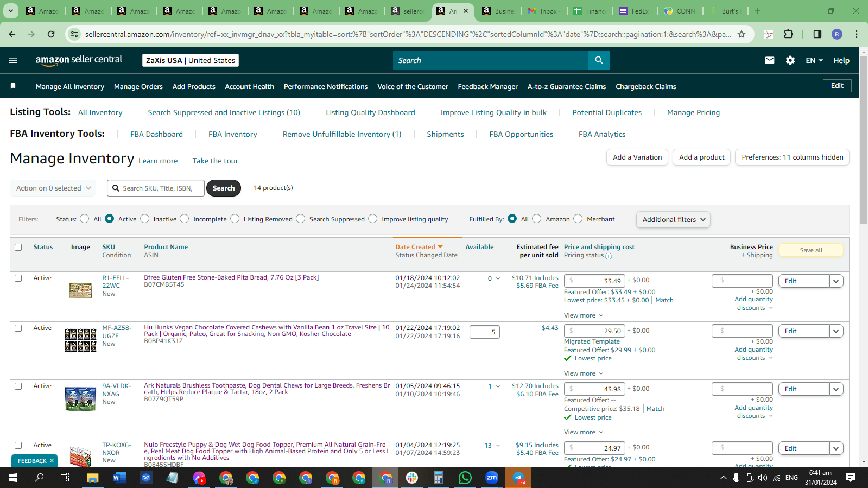Reload the page with browser refresh icon

51,34
